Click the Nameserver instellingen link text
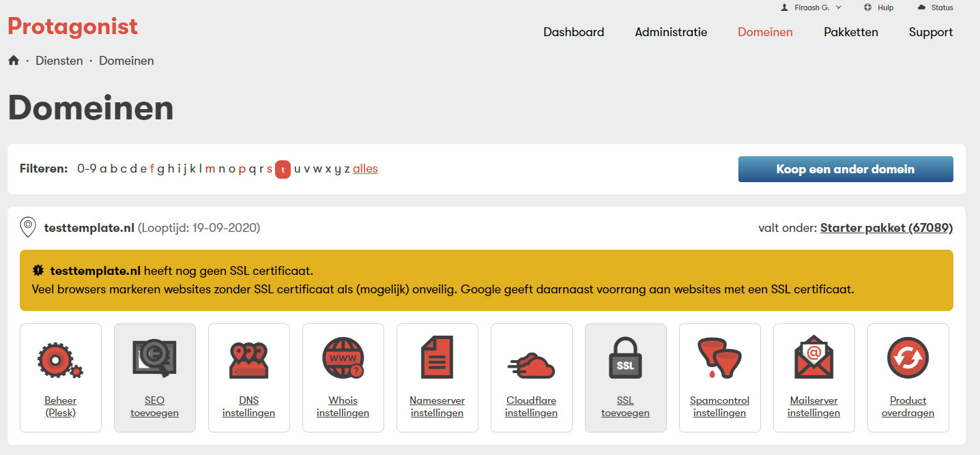The image size is (980, 455). point(437,407)
